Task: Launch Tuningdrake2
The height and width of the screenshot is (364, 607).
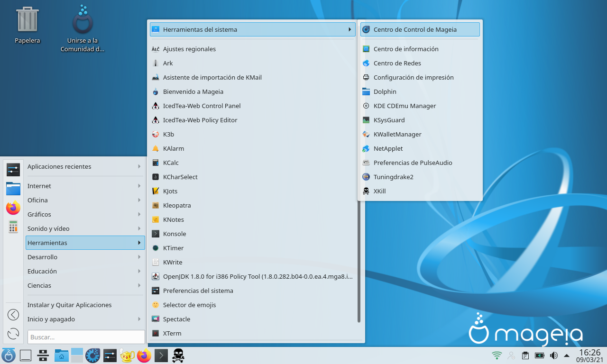Action: (420, 177)
